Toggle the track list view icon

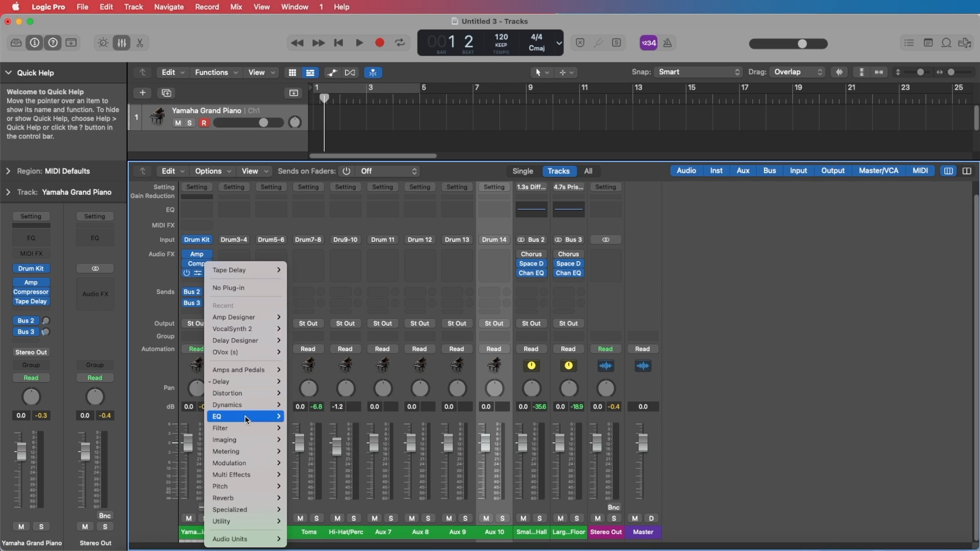pyautogui.click(x=310, y=73)
